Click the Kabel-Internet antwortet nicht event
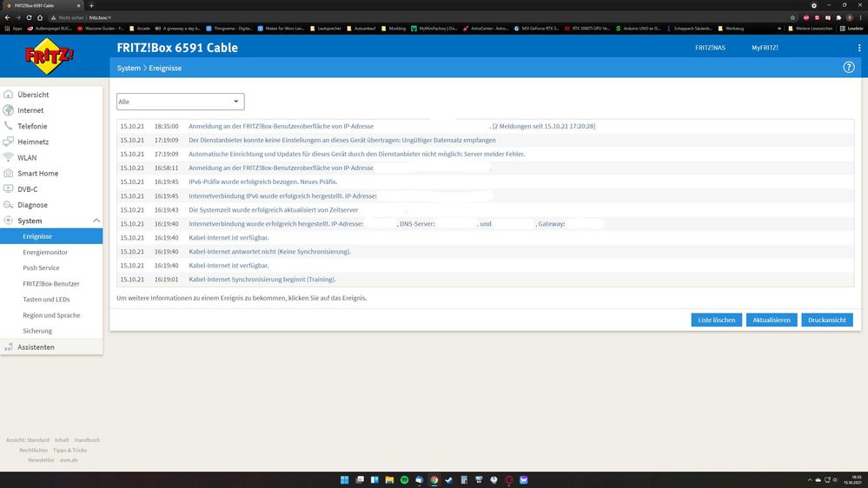This screenshot has height=488, width=868. [x=485, y=251]
